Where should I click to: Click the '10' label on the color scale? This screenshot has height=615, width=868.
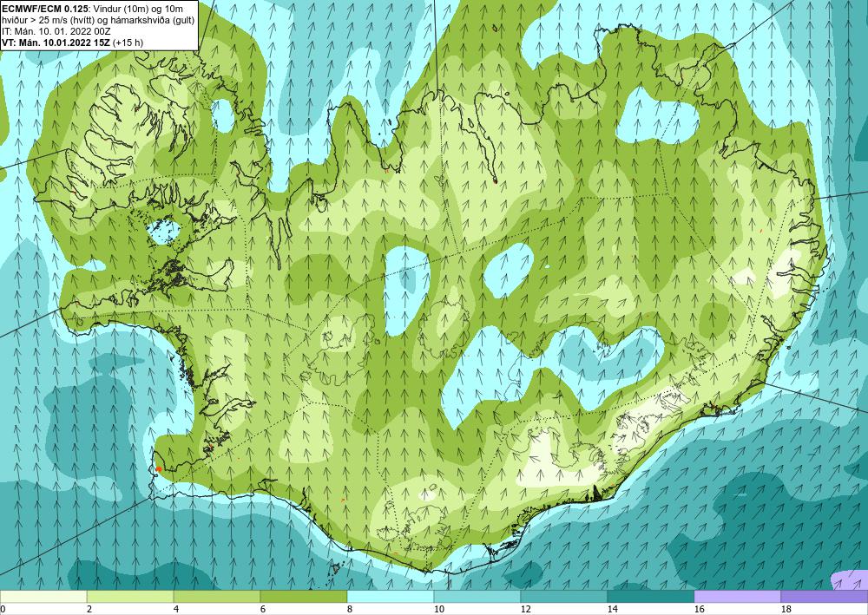pyautogui.click(x=438, y=610)
